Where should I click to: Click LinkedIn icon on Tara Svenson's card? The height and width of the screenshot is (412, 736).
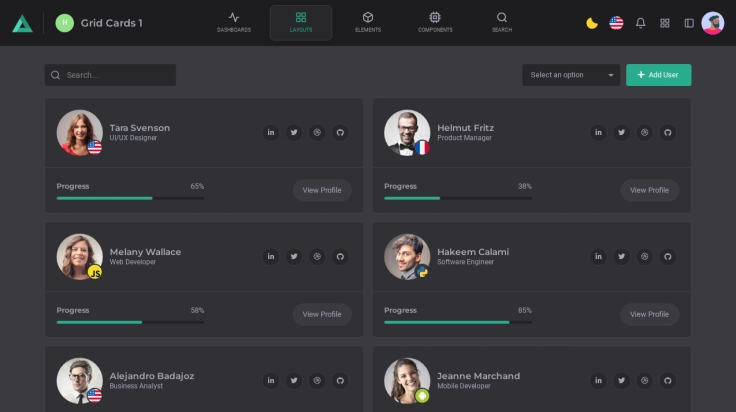270,132
